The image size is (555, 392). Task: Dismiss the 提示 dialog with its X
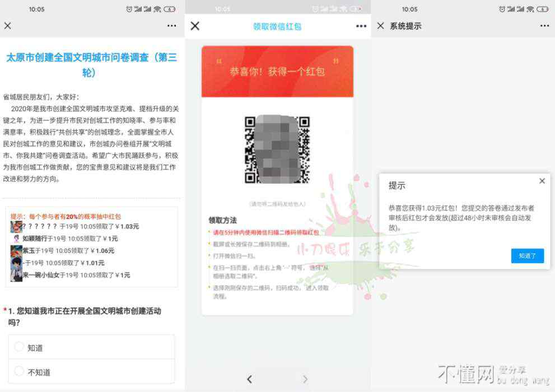pos(542,181)
